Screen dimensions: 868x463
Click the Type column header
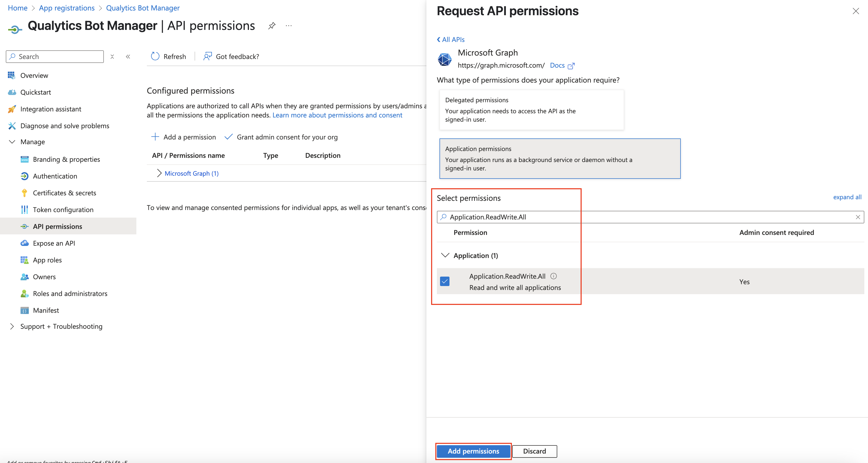(x=271, y=155)
